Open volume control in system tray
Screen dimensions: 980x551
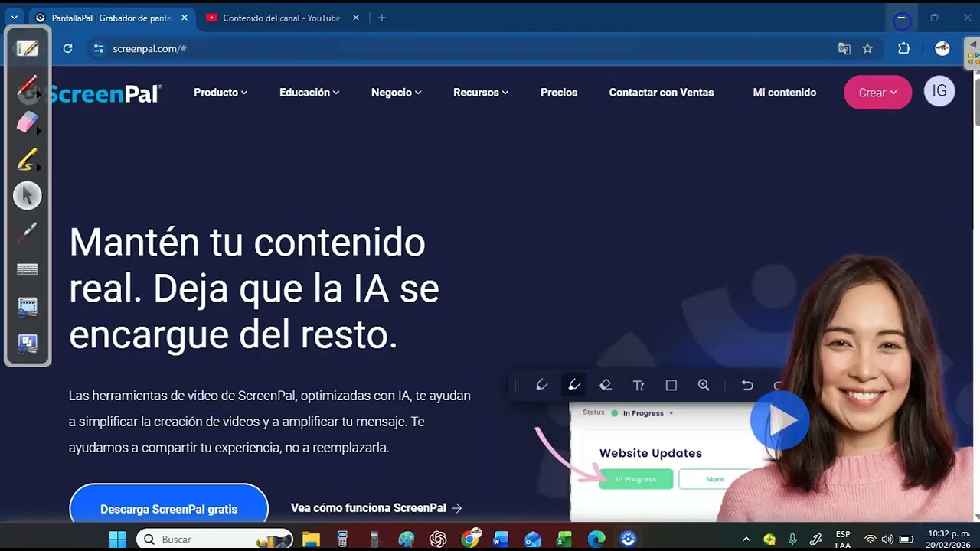pyautogui.click(x=888, y=540)
